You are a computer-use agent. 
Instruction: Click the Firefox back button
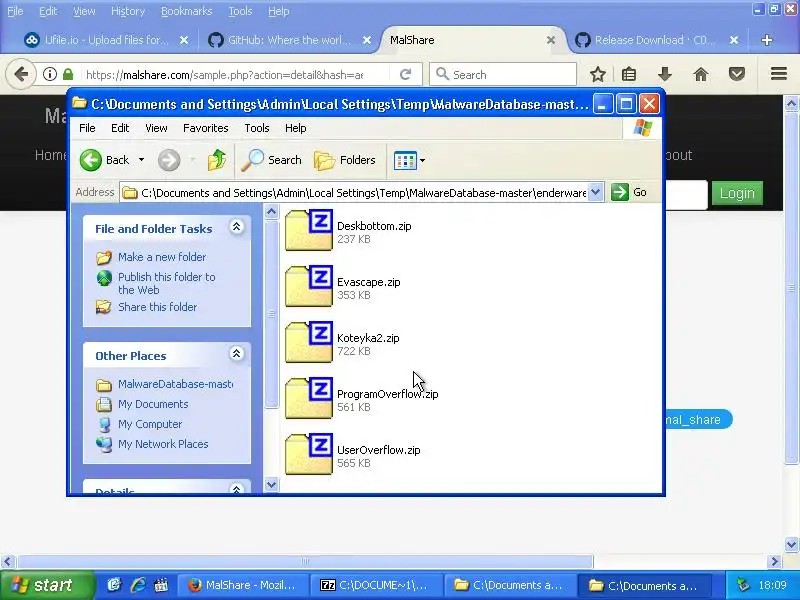pyautogui.click(x=21, y=74)
